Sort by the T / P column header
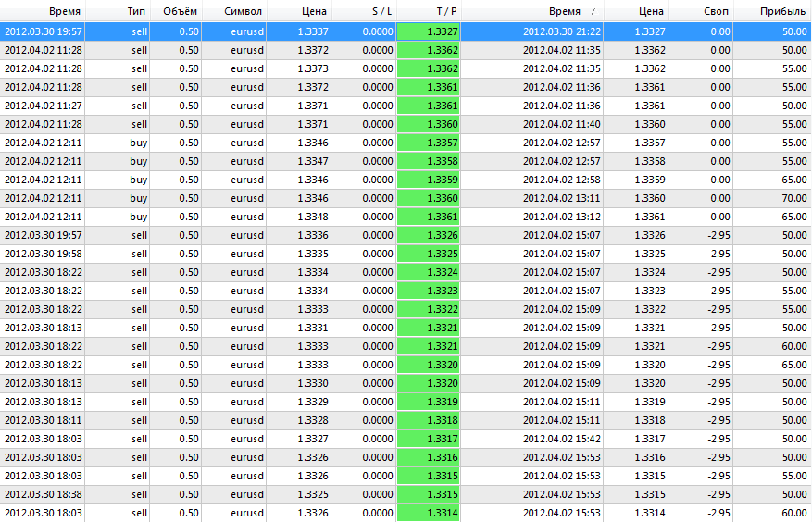Viewport: 812px width, 522px height. click(x=429, y=11)
